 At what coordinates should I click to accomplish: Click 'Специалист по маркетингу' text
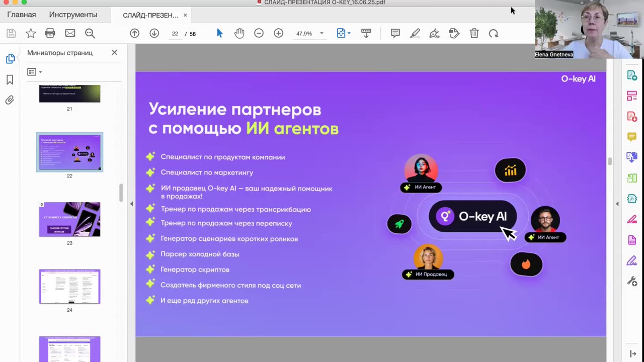click(207, 172)
